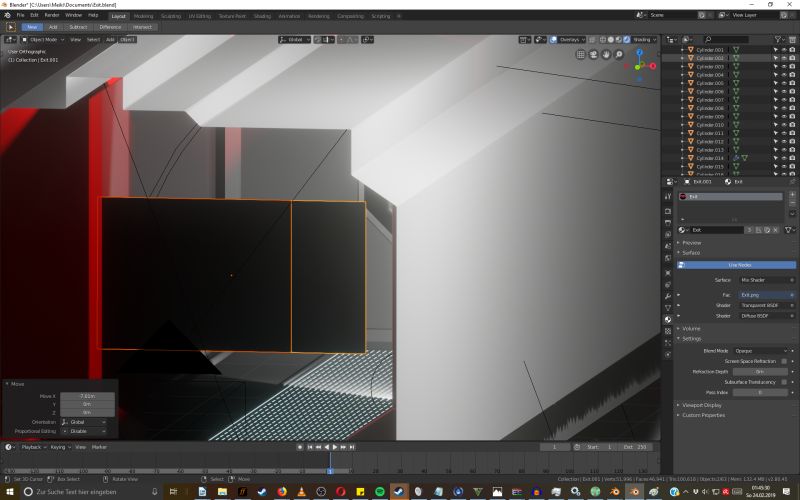Expand the Volume panel

689,329
